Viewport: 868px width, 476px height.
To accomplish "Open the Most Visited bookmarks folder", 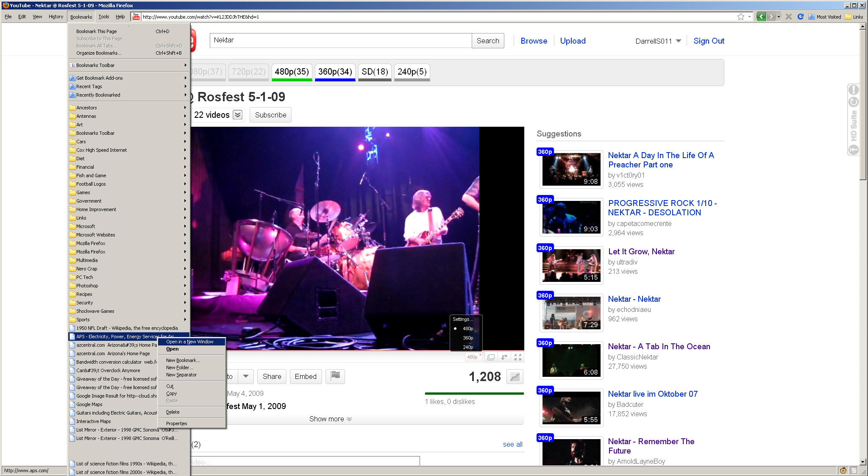I will pyautogui.click(x=825, y=17).
